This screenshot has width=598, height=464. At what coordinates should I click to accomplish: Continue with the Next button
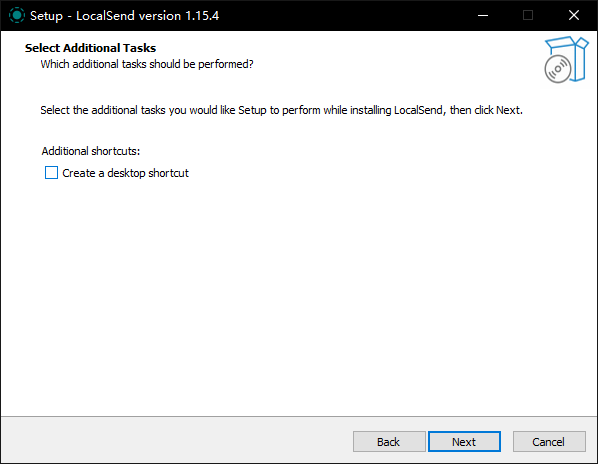point(464,442)
